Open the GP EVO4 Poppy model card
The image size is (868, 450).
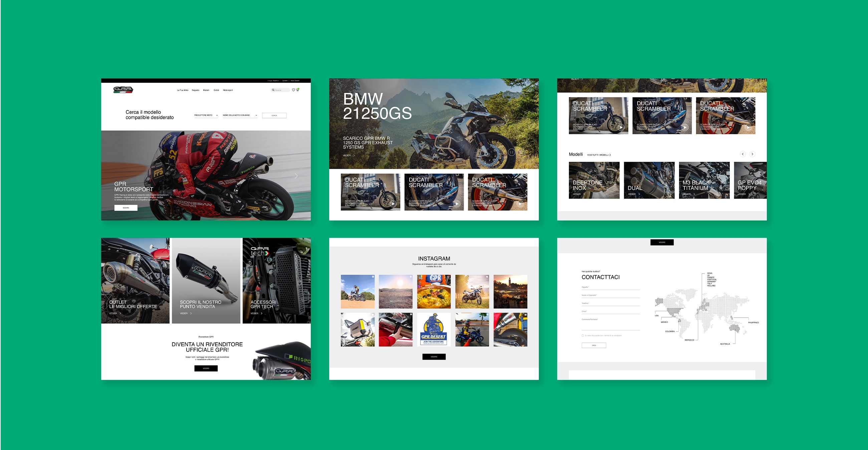tap(750, 180)
